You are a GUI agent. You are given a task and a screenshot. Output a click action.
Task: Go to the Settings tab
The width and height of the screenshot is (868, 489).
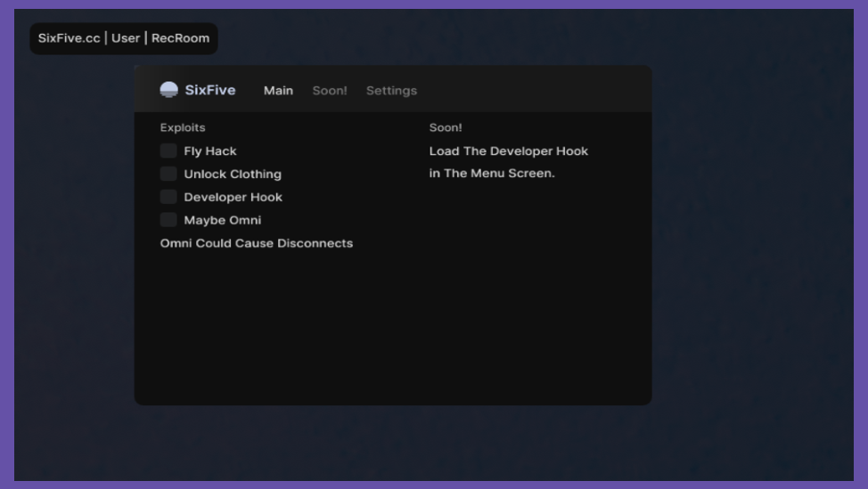(391, 91)
